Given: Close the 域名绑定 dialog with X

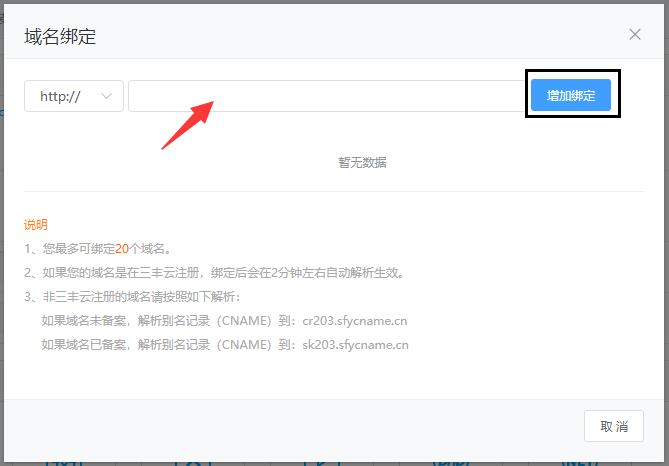Looking at the screenshot, I should tap(635, 34).
